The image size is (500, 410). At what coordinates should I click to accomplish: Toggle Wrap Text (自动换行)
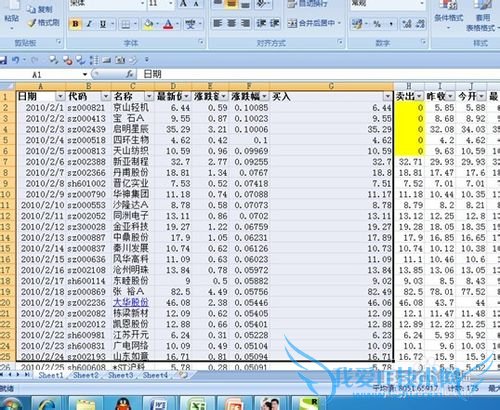click(307, 4)
